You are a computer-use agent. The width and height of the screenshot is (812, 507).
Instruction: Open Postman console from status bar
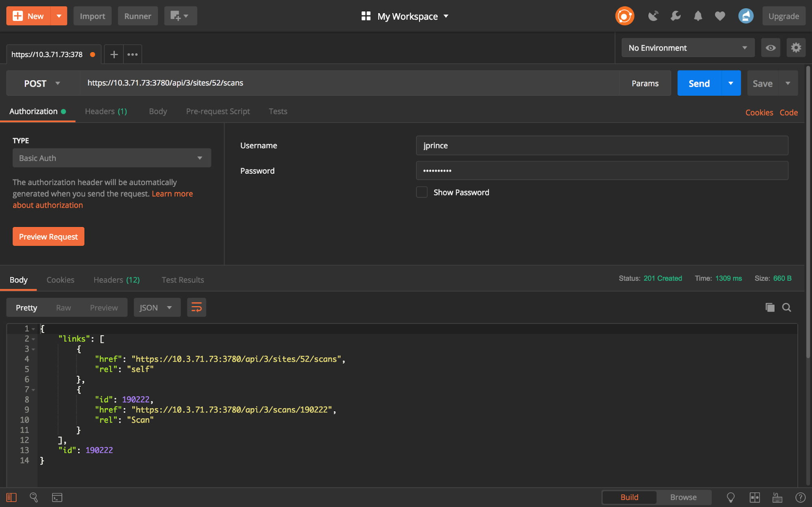(57, 497)
